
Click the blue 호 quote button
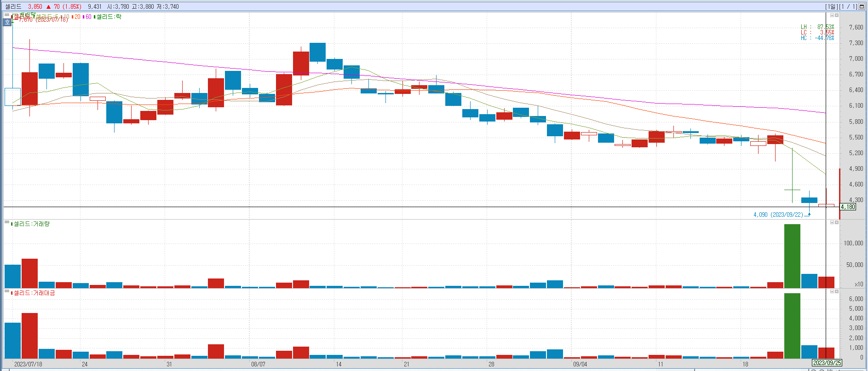point(7,22)
